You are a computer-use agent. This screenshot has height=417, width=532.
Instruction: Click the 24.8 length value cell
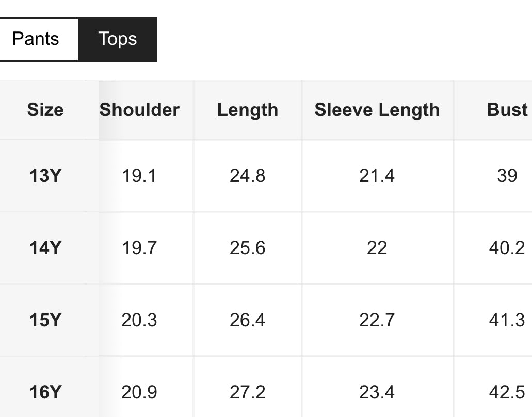click(x=248, y=176)
